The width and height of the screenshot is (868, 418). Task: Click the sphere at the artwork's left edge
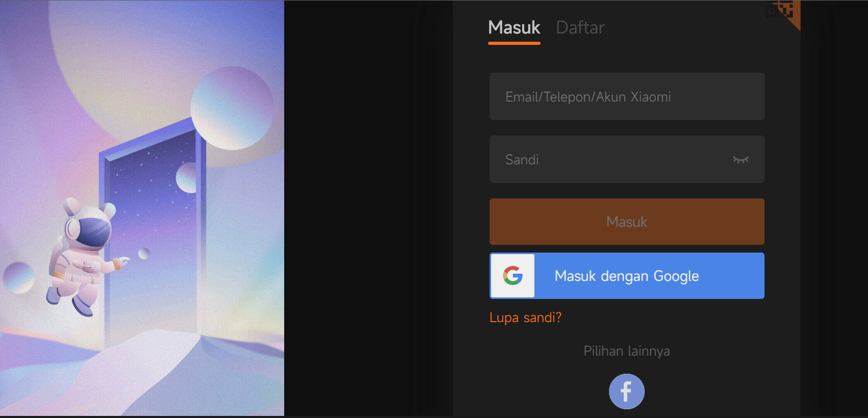(18, 277)
